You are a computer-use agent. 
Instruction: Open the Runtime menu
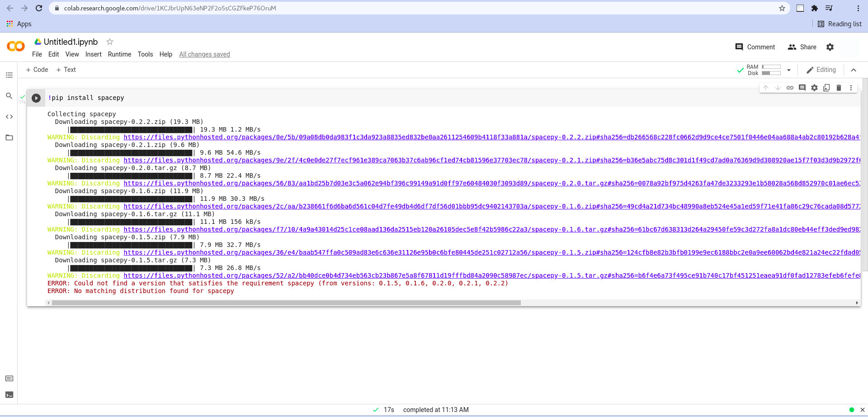pos(119,54)
